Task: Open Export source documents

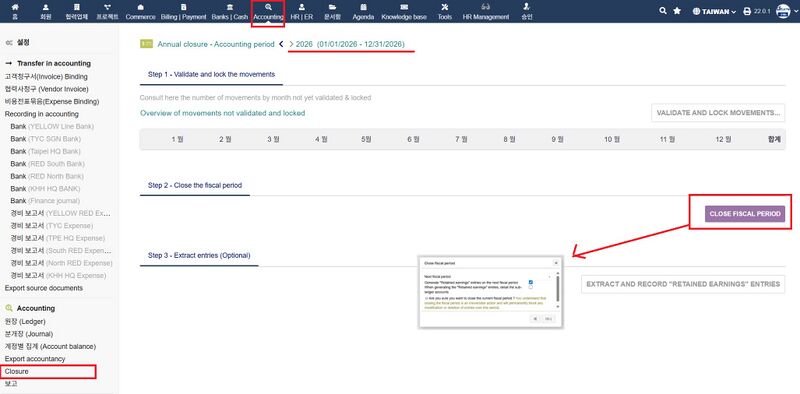Action: [x=43, y=288]
